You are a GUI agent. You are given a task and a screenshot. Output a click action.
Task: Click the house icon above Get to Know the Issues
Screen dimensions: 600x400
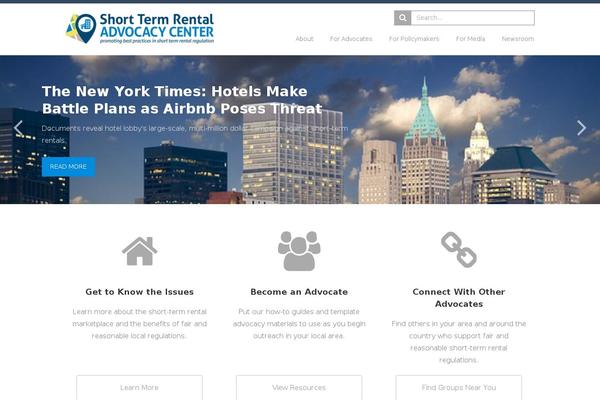[139, 251]
